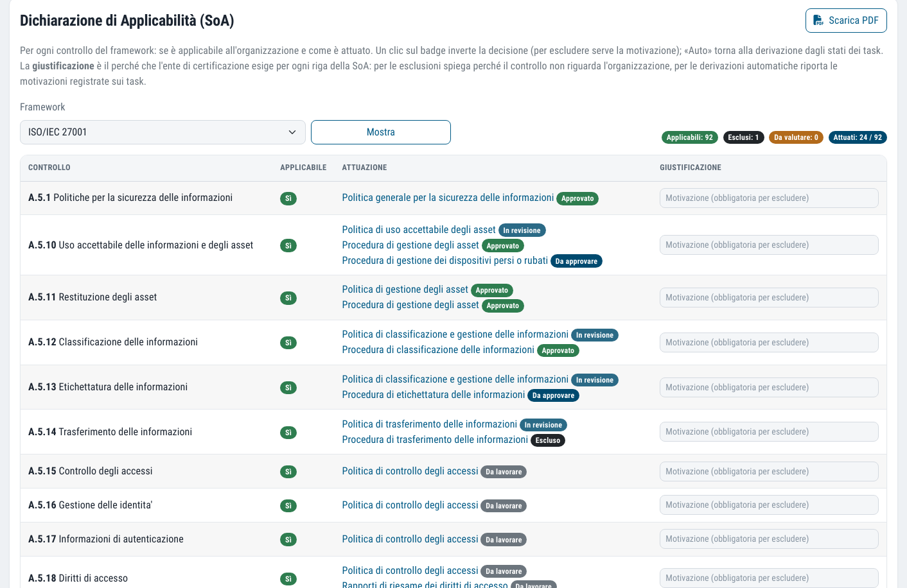The width and height of the screenshot is (907, 588).
Task: Toggle applicability badge of A.5.10 row
Action: tap(288, 246)
